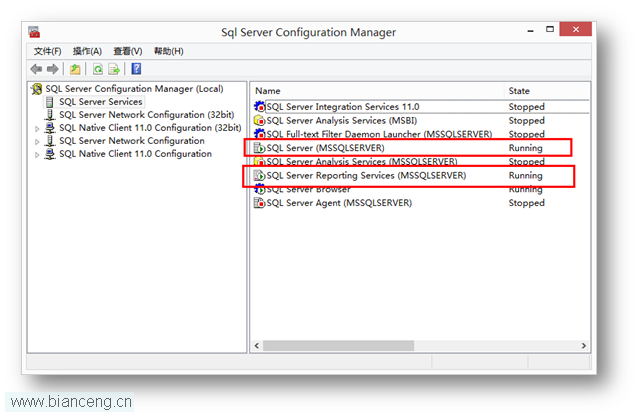Viewport: 639px width, 417px height.
Task: Click icon of SQL Server Analysis Services (MSBI)
Action: (260, 121)
